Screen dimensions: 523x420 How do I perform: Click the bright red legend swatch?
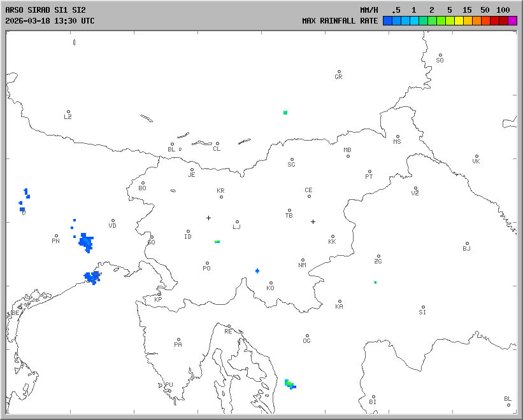click(x=494, y=20)
